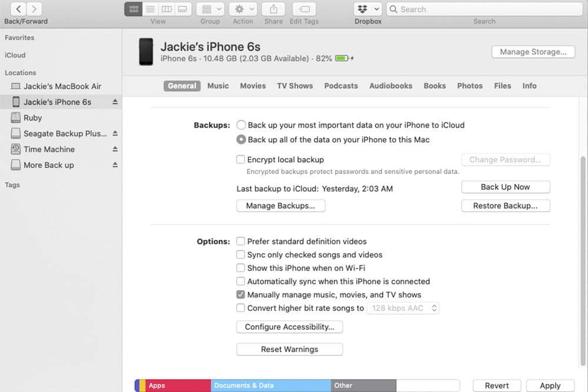Expand the iCloud sidebar section
The height and width of the screenshot is (392, 588).
(15, 55)
